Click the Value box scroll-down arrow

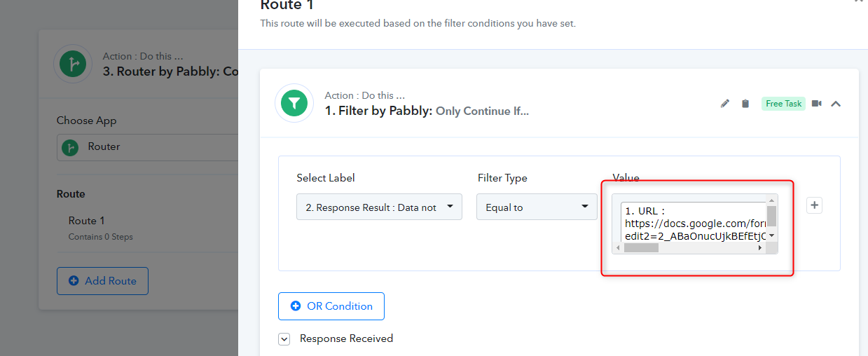click(x=772, y=236)
